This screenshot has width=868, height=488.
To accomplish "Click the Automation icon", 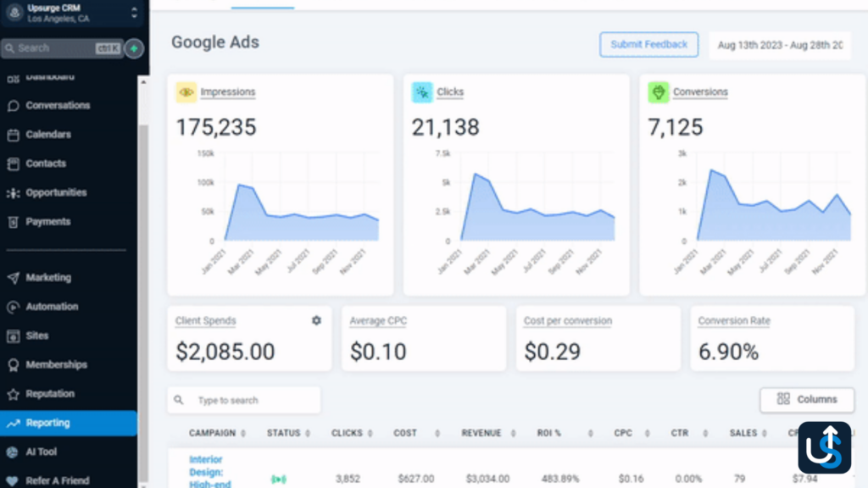I will (x=14, y=307).
